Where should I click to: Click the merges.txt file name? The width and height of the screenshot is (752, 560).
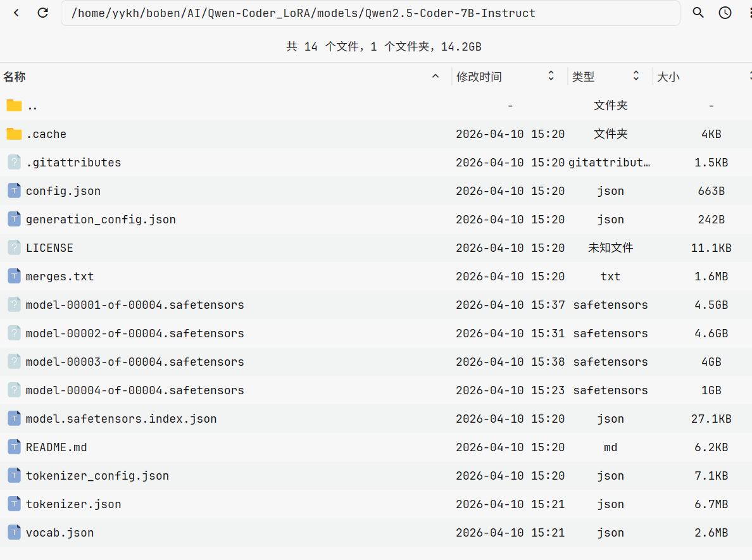[x=60, y=277]
